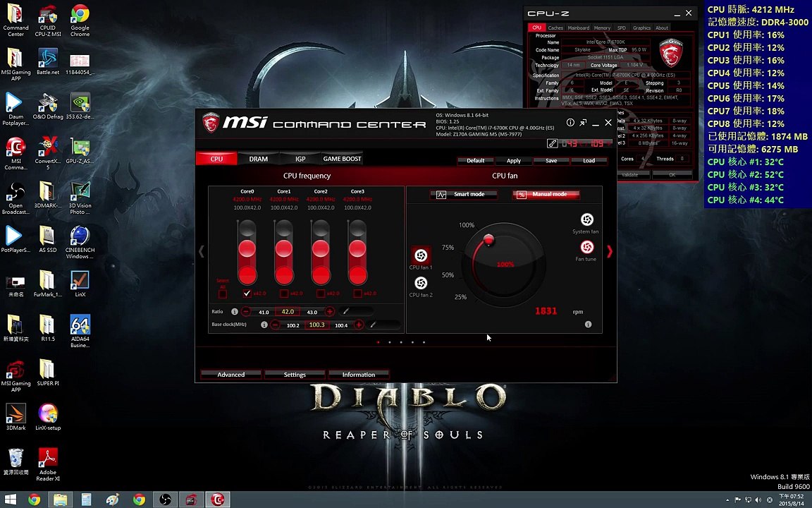Go to next panel with right red arrow
Viewport: 812px width, 508px height.
coord(610,251)
